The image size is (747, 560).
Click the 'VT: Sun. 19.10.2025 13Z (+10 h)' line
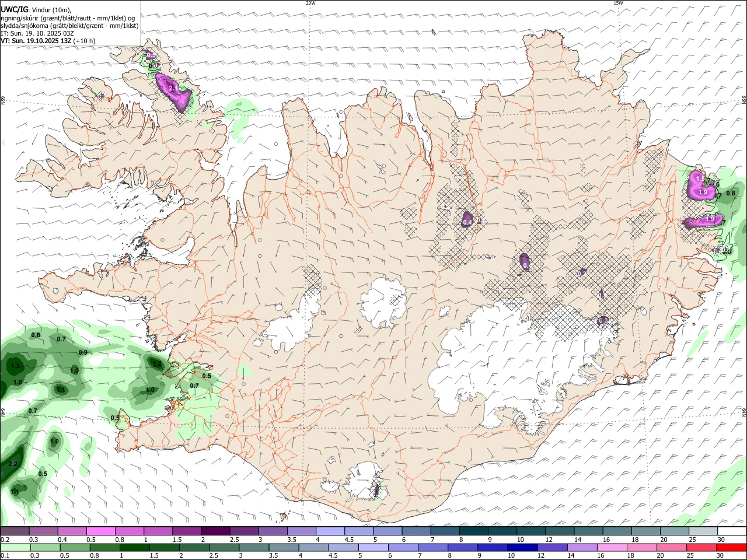48,41
